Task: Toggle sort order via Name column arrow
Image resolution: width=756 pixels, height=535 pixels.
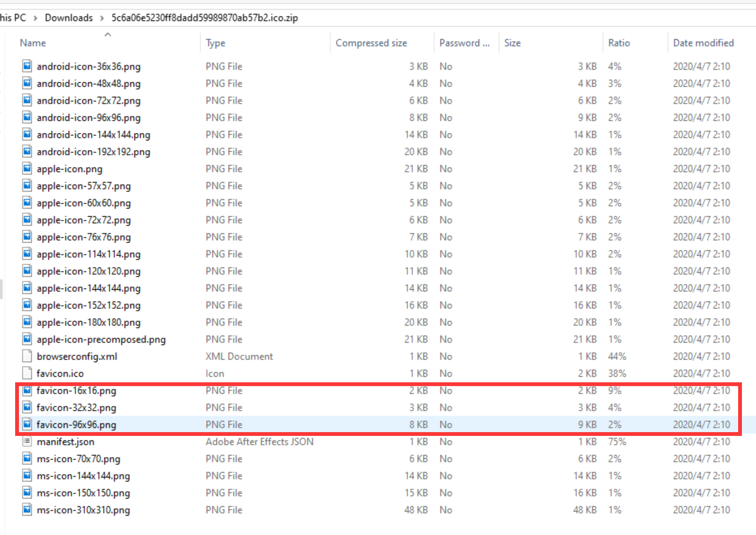Action: [x=108, y=35]
